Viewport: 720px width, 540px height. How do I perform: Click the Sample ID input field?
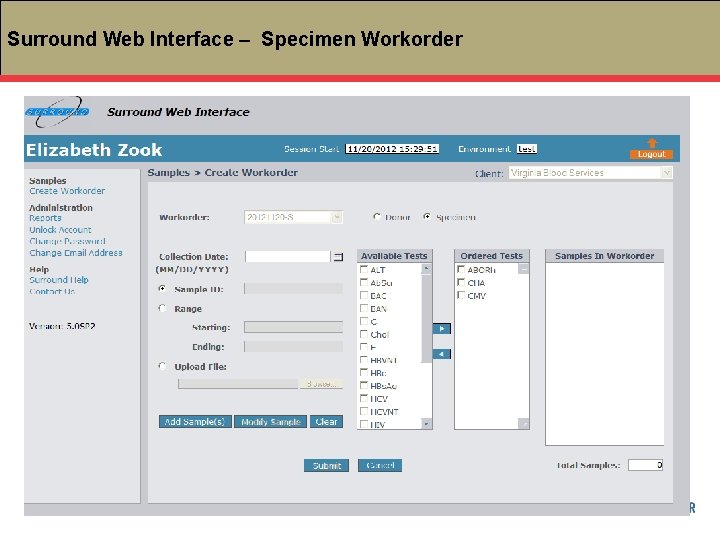point(293,288)
